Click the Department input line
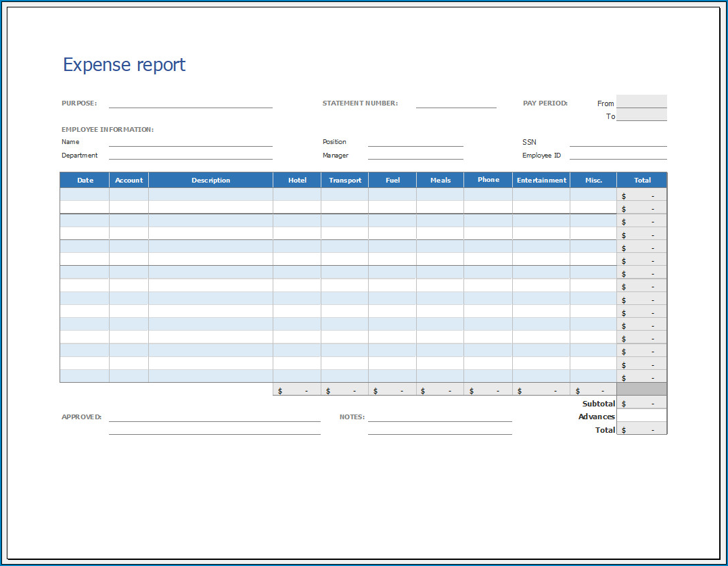This screenshot has height=566, width=728. [x=190, y=156]
